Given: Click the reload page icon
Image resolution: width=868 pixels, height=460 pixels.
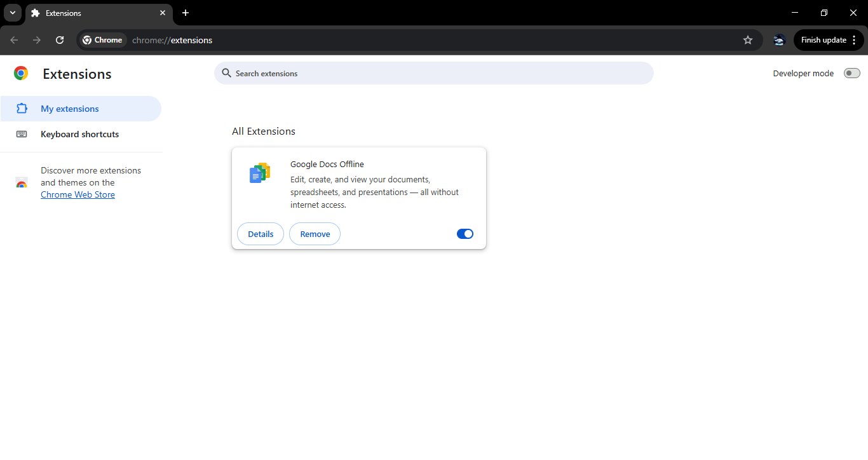Looking at the screenshot, I should click(60, 40).
